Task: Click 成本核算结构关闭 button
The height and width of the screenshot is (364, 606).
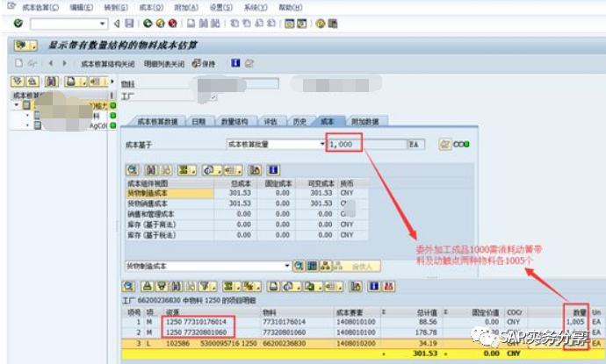Action: click(x=107, y=63)
